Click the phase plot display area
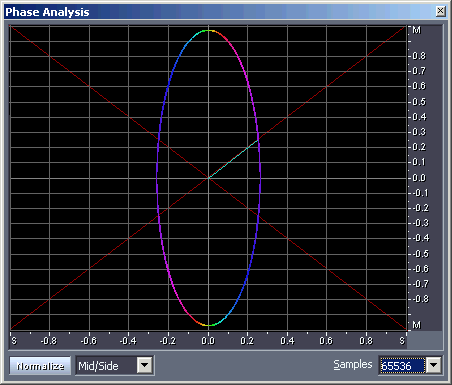This screenshot has width=452, height=385. (208, 178)
